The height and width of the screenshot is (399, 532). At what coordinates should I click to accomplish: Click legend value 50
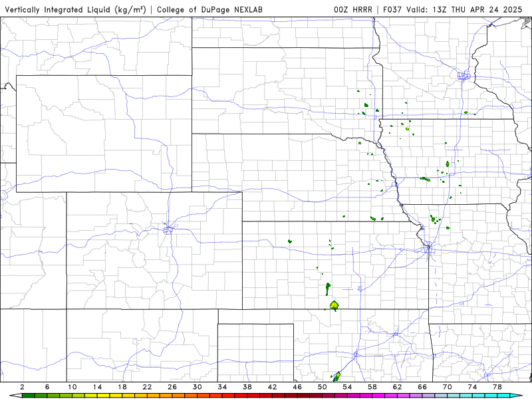(x=323, y=387)
